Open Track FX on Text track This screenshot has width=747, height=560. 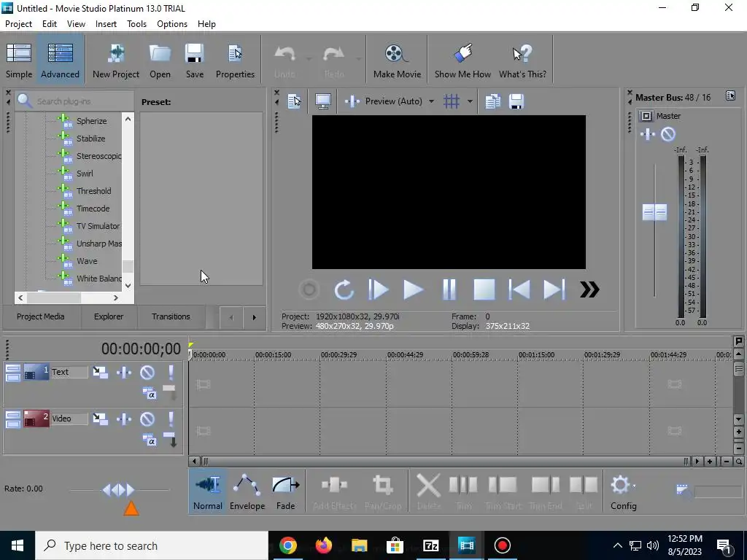coord(124,373)
